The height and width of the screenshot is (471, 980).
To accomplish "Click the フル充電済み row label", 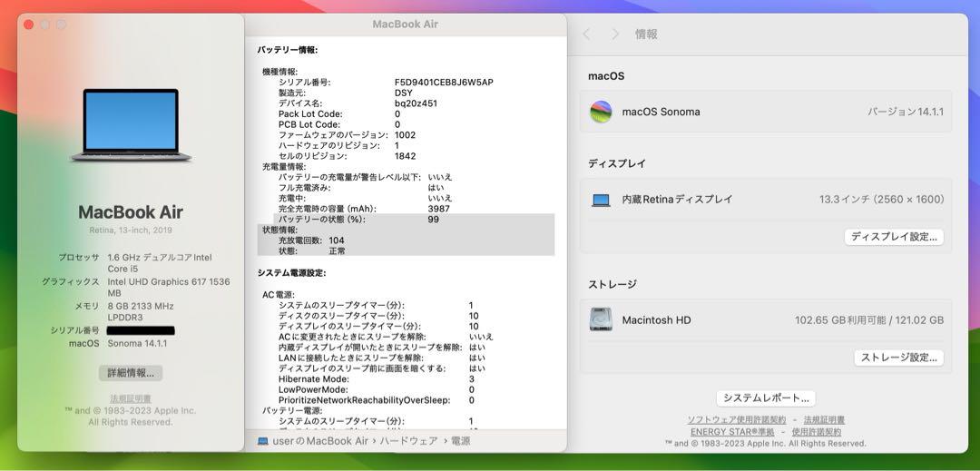I will pos(304,187).
